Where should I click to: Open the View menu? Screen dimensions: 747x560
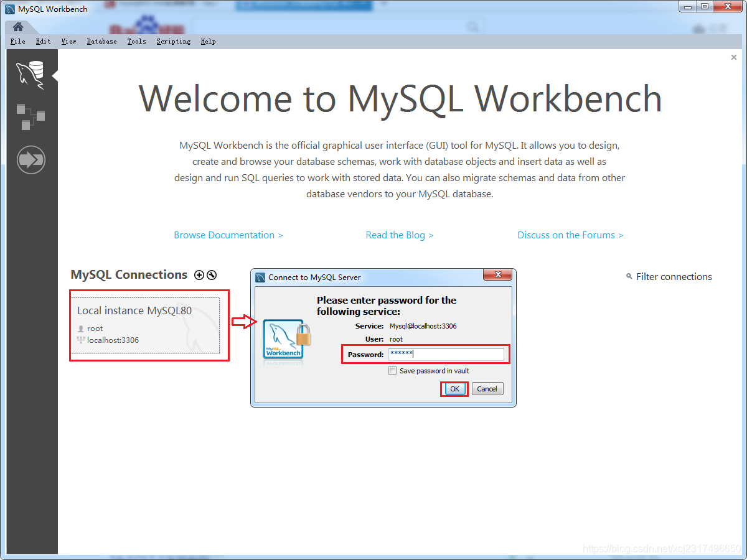[x=68, y=41]
